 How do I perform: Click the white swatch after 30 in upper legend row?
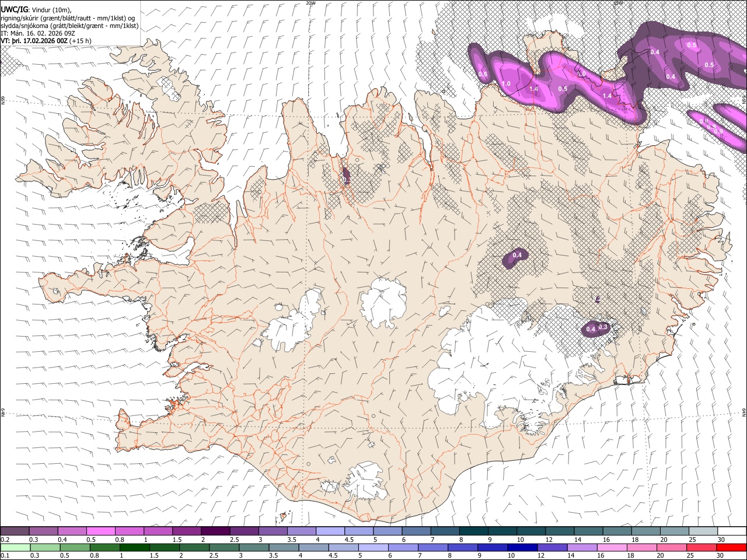(x=731, y=531)
